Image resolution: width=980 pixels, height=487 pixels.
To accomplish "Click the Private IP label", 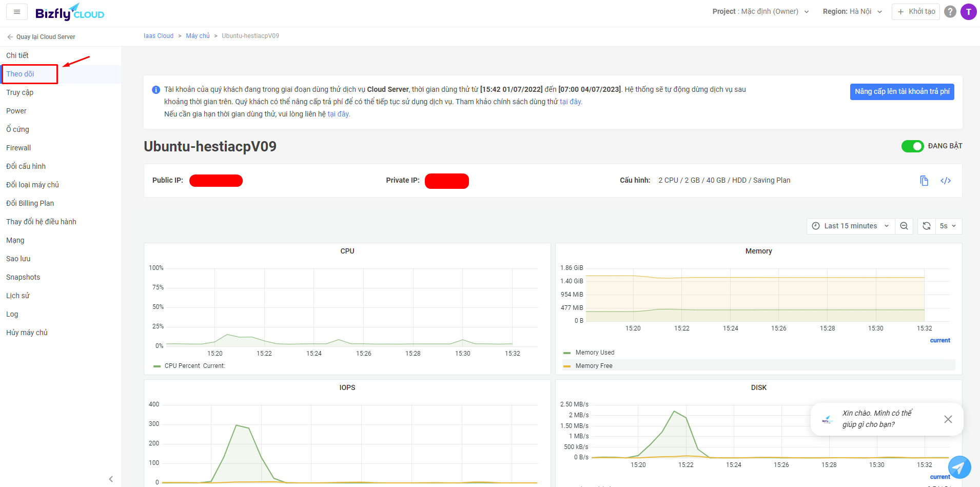I will (x=403, y=180).
